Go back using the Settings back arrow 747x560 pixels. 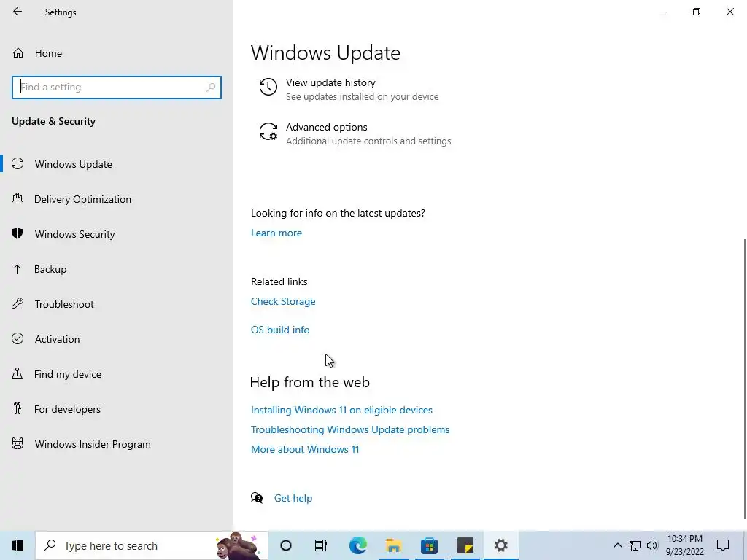[18, 12]
